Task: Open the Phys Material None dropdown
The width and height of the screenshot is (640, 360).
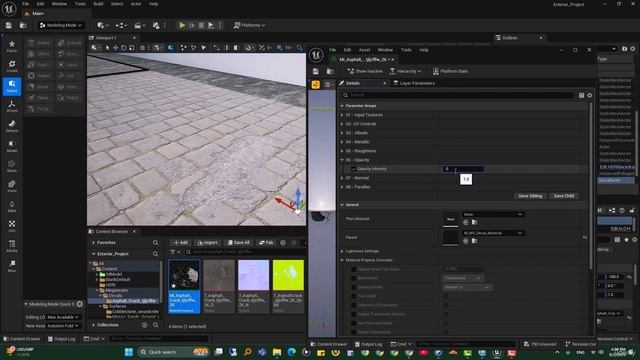Action: tap(493, 214)
